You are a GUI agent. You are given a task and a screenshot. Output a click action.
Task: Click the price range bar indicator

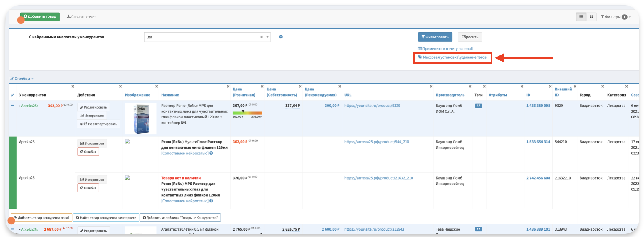[x=247, y=113]
